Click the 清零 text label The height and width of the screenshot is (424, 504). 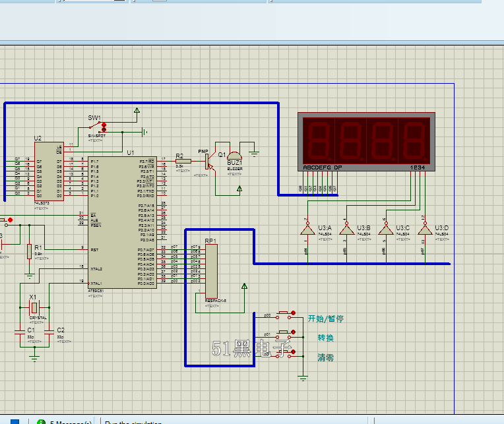click(325, 357)
